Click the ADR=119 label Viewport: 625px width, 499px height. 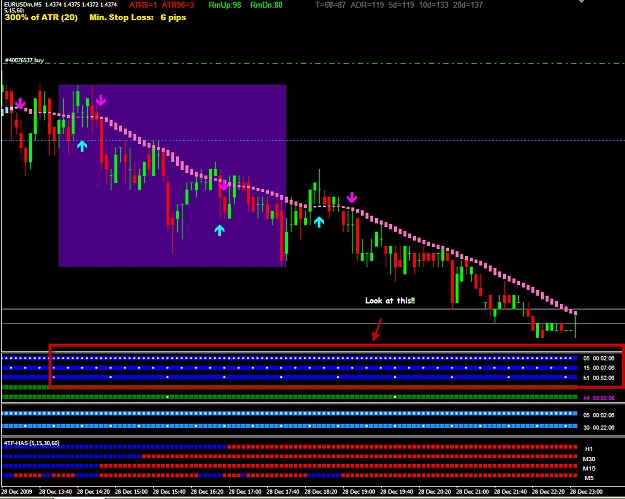367,5
